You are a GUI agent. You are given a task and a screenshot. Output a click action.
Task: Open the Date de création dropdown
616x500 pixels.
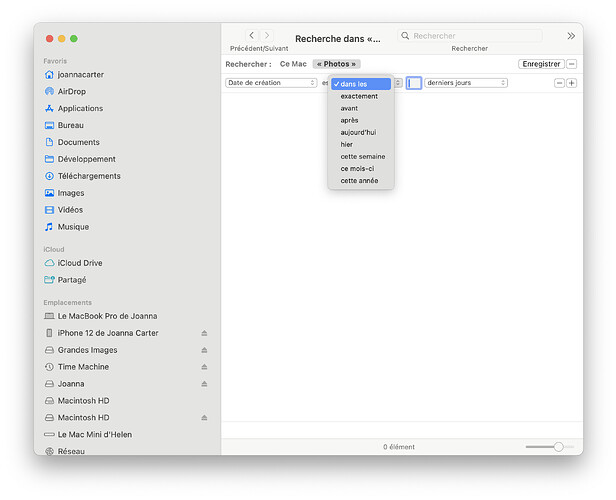271,83
